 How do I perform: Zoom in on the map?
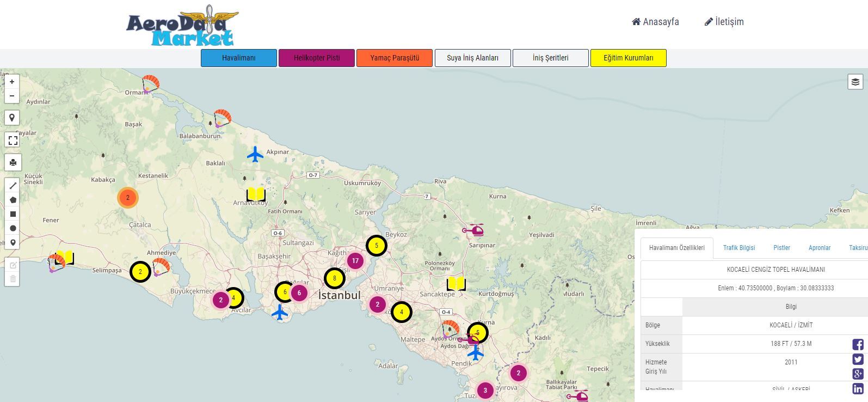(x=12, y=82)
